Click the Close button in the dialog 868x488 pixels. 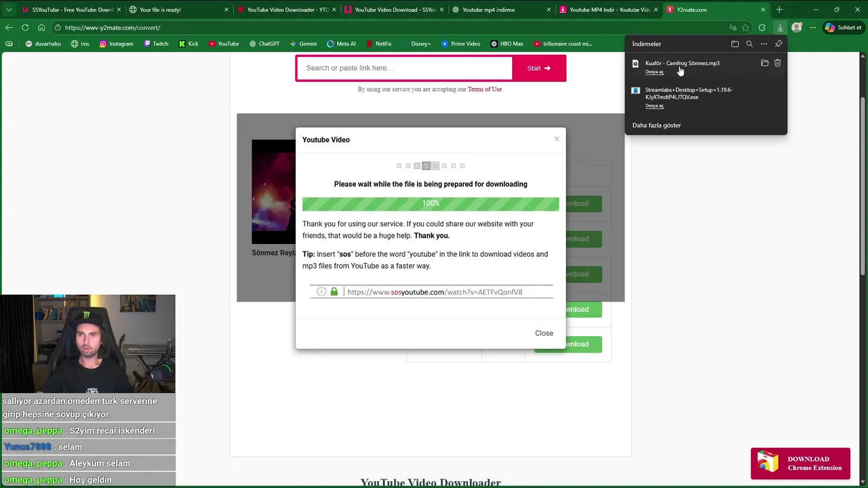544,333
